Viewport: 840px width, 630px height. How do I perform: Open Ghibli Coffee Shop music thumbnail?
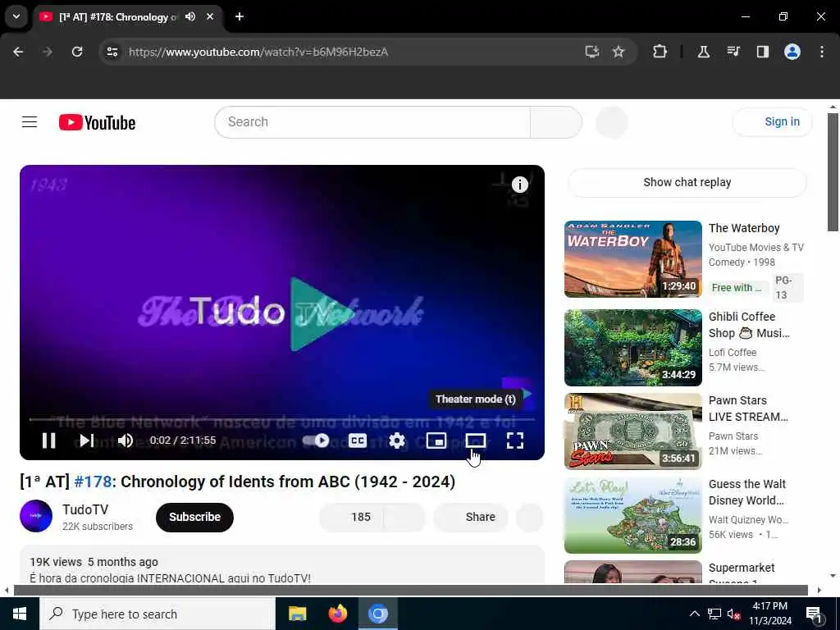(632, 348)
